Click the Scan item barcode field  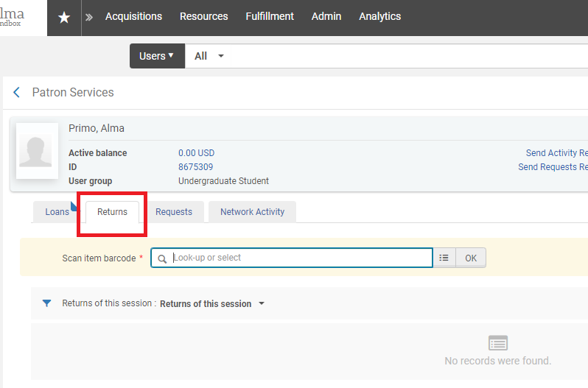click(x=298, y=258)
